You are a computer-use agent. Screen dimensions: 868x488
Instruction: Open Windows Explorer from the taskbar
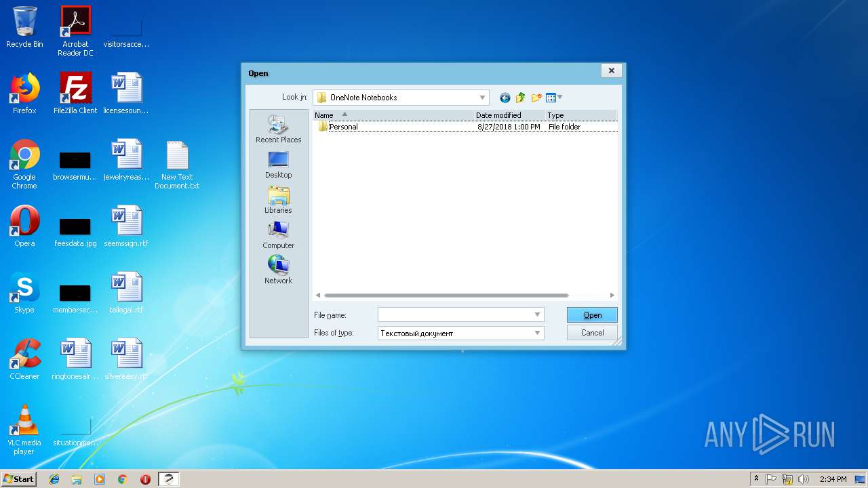pyautogui.click(x=77, y=479)
